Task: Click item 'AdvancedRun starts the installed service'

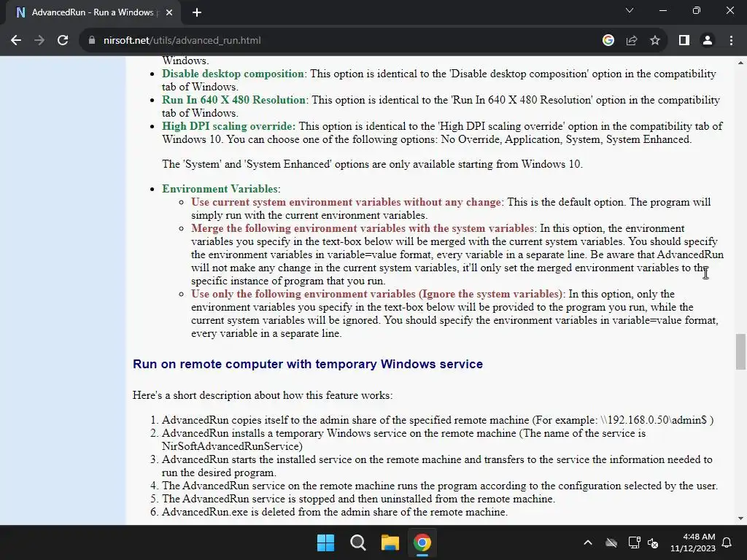Action: coord(437,466)
